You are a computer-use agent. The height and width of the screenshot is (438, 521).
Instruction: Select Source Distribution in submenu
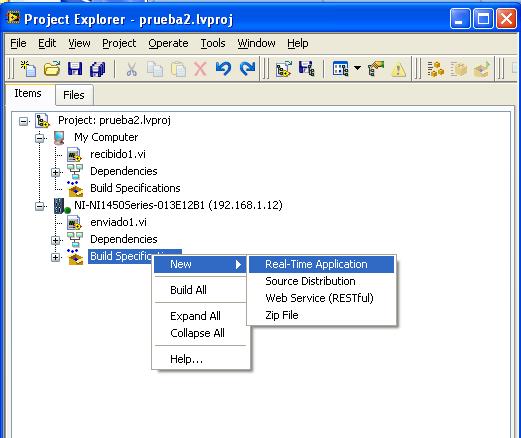pos(321,281)
